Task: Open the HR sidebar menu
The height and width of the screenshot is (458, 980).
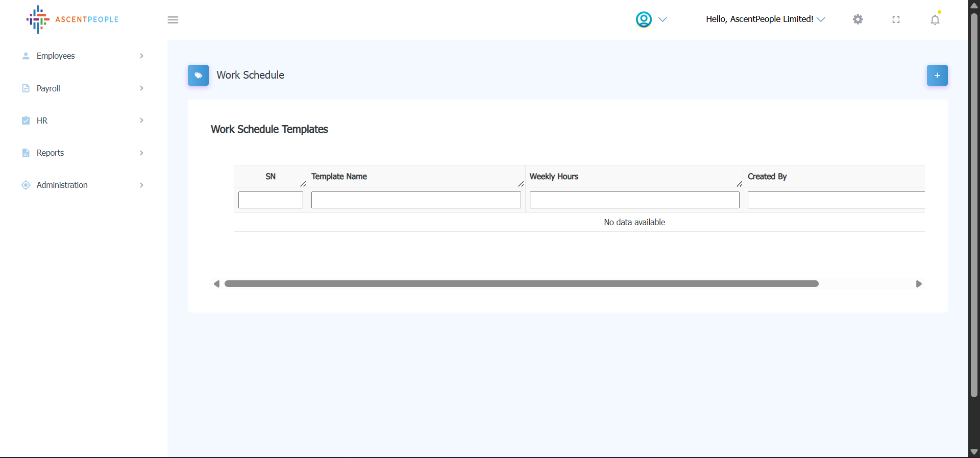Action: pos(42,120)
